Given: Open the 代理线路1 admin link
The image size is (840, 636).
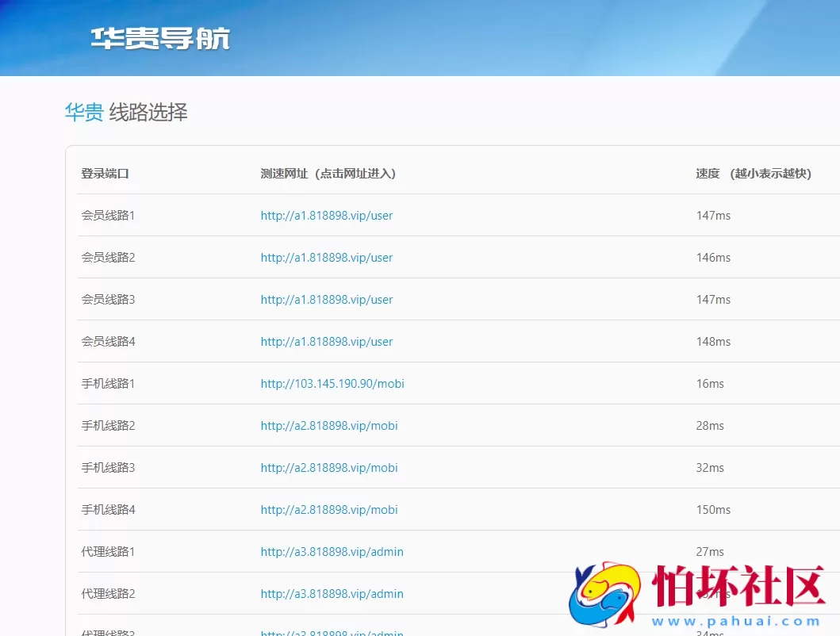Looking at the screenshot, I should coord(332,552).
